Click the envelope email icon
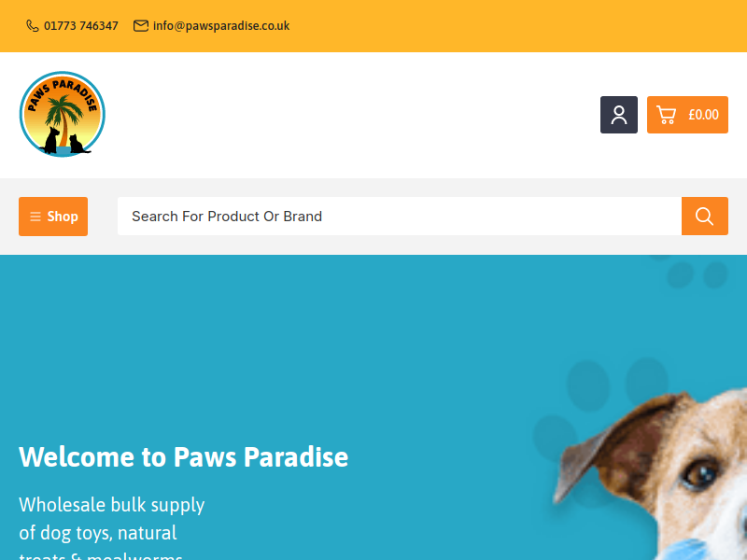Screen dimensions: 747x560 [141, 26]
